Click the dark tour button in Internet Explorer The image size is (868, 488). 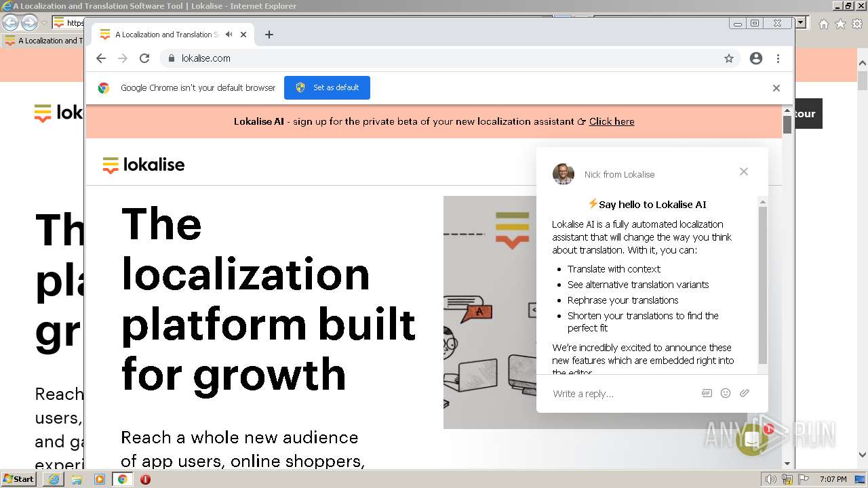pos(808,114)
